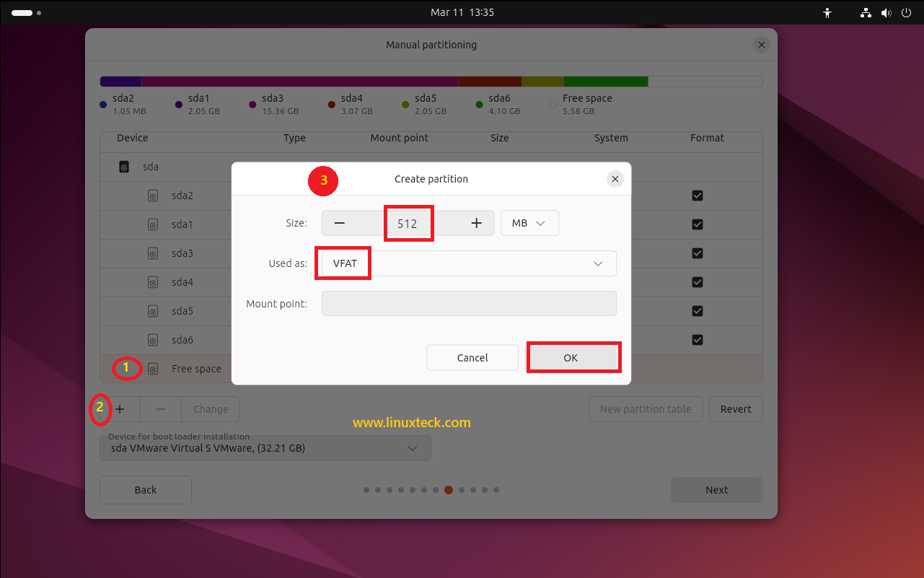Screen dimensions: 924x578
Task: Cancel the Create partition dialog
Action: (472, 357)
